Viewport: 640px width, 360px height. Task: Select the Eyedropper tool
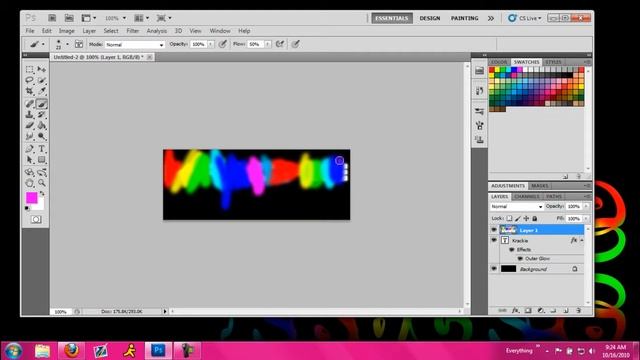[x=42, y=91]
